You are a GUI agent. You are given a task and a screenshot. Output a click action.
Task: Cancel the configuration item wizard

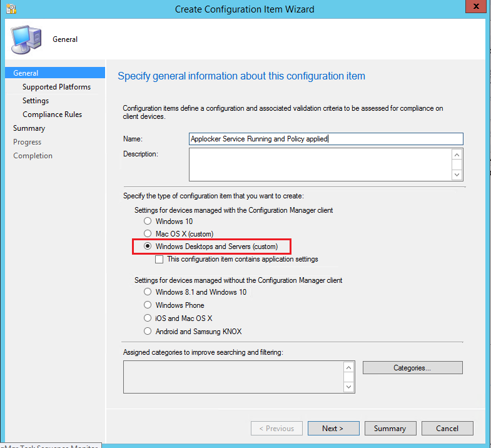pyautogui.click(x=447, y=429)
